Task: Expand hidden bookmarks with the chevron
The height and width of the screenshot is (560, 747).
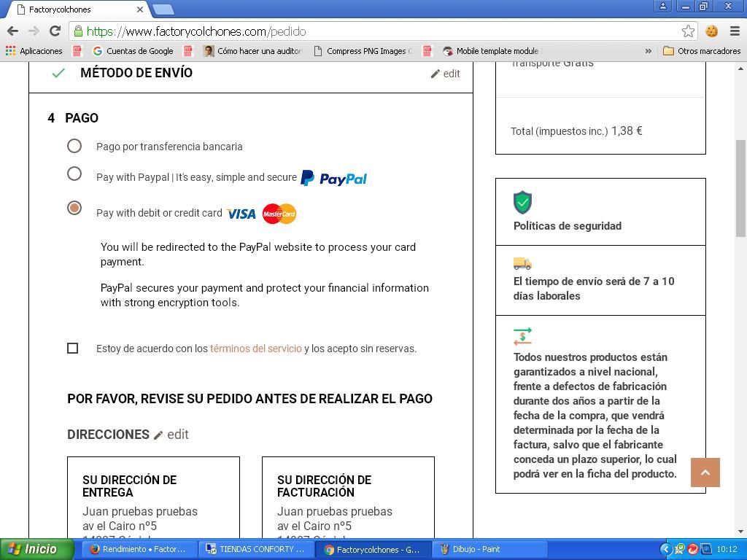Action: [648, 51]
